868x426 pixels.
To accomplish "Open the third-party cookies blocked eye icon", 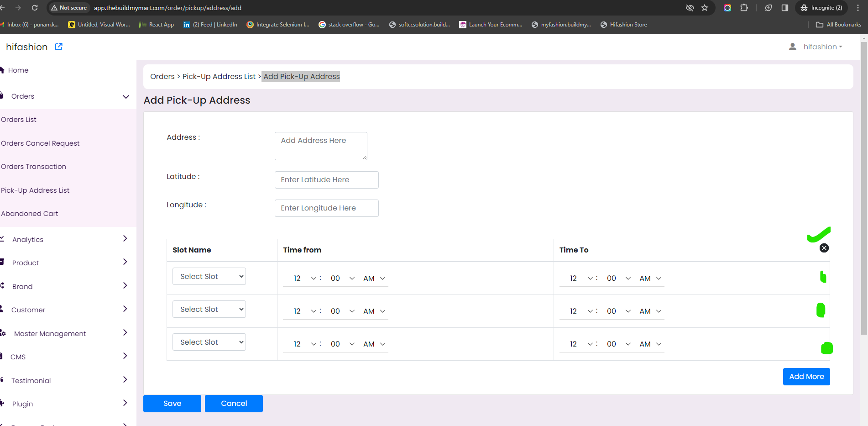I will 690,8.
